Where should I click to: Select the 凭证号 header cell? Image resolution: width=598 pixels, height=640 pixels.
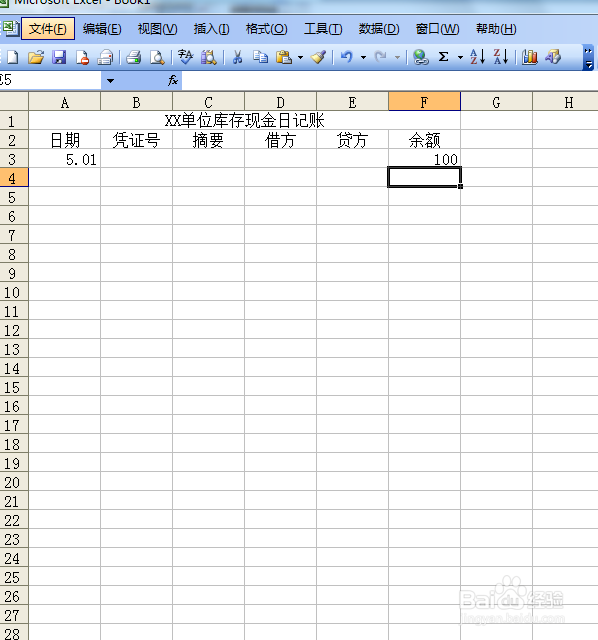coord(136,140)
